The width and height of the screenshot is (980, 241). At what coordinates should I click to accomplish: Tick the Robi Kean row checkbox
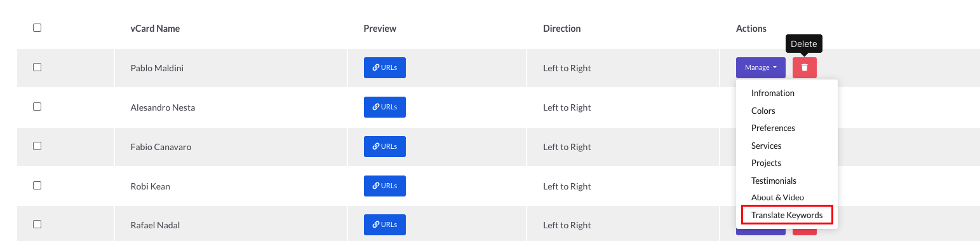[x=37, y=185]
